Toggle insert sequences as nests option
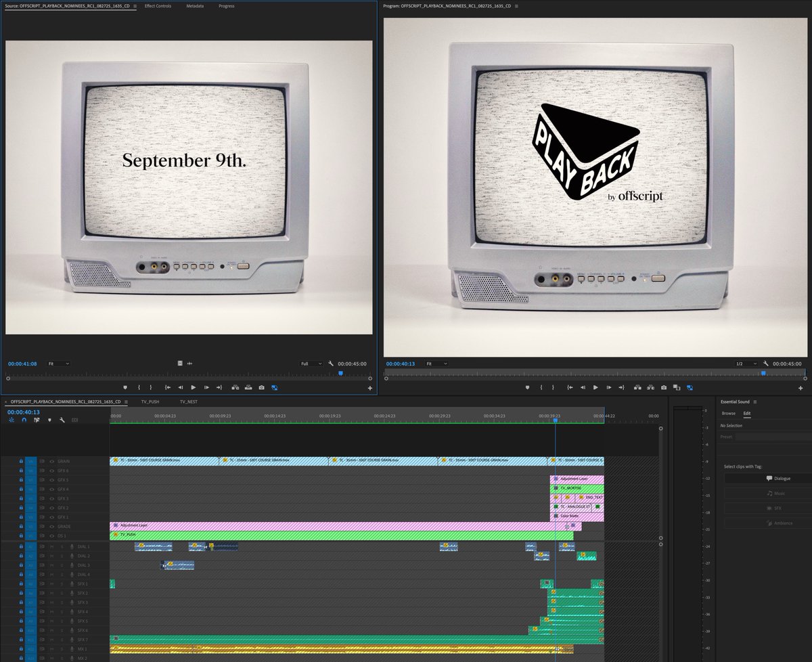812x662 pixels. (x=12, y=420)
